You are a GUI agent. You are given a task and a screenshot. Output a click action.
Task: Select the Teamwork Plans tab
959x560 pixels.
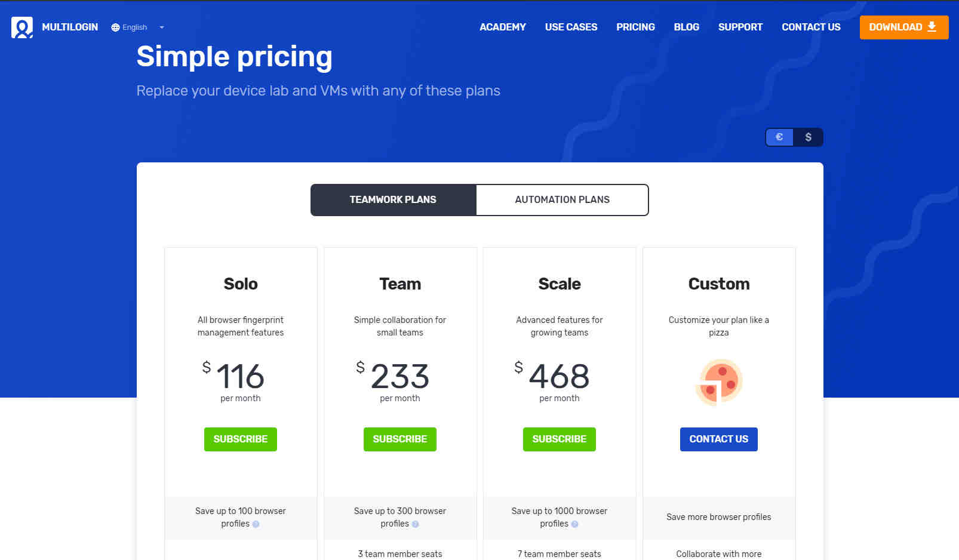coord(393,200)
